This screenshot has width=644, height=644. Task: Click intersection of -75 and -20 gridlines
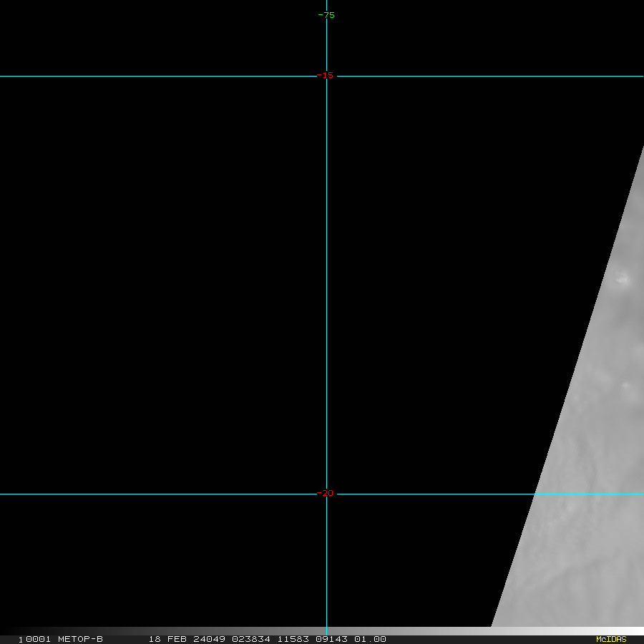point(326,494)
